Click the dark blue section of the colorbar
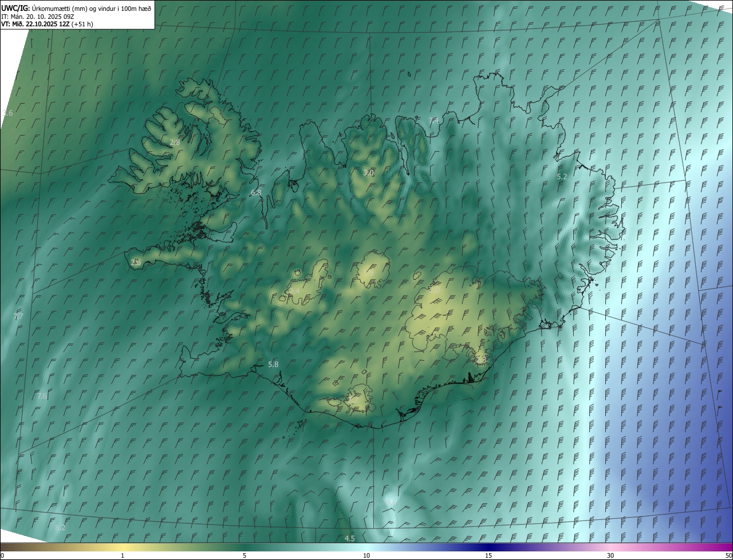This screenshot has width=733, height=560. coord(488,547)
